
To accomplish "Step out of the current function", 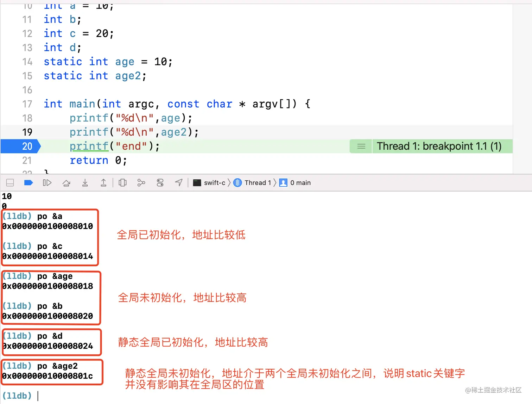I will point(103,182).
